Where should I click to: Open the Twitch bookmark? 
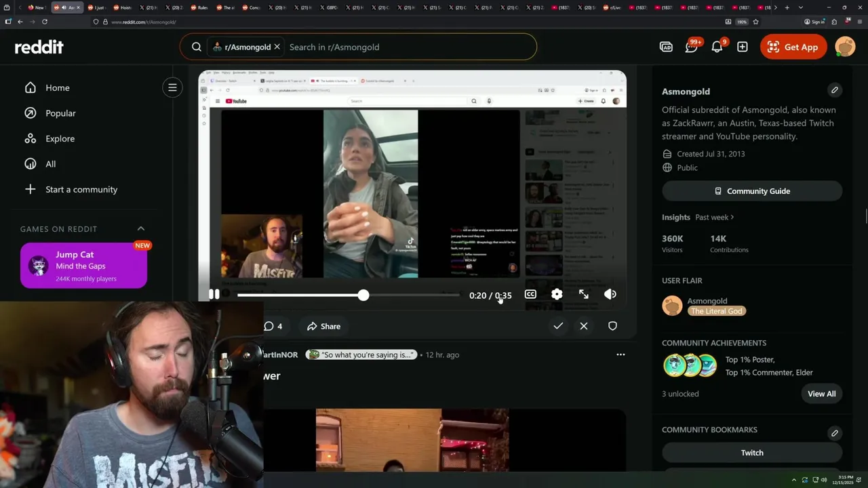(x=752, y=453)
